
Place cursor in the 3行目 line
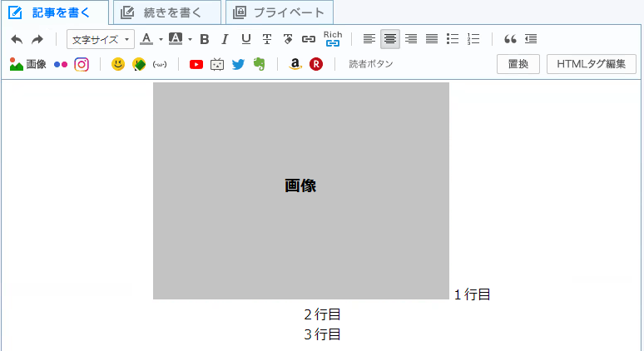click(x=322, y=334)
